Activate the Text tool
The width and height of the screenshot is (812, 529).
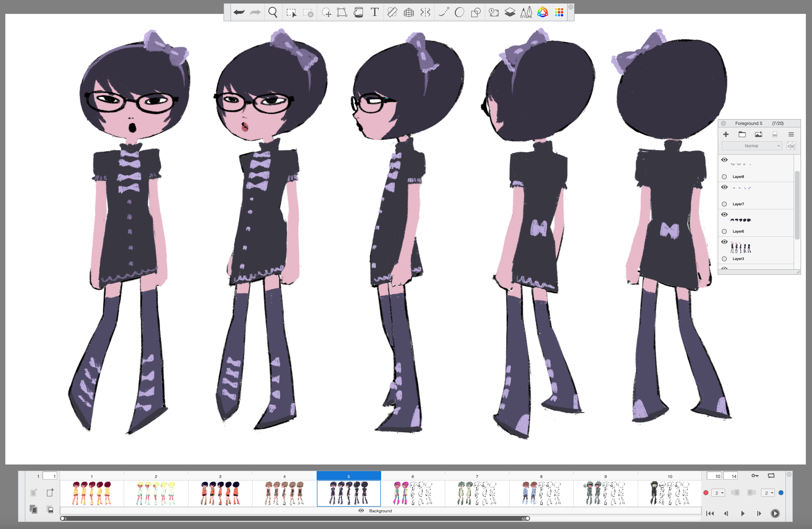point(375,12)
